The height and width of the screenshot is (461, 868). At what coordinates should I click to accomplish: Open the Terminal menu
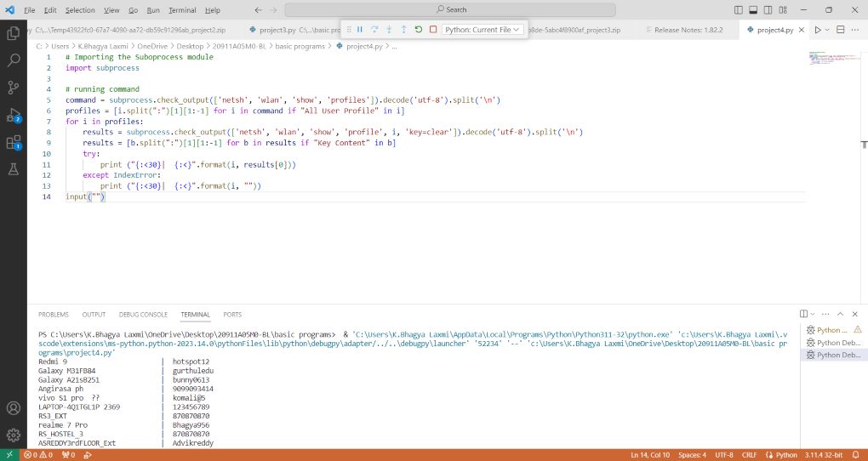[x=183, y=10]
